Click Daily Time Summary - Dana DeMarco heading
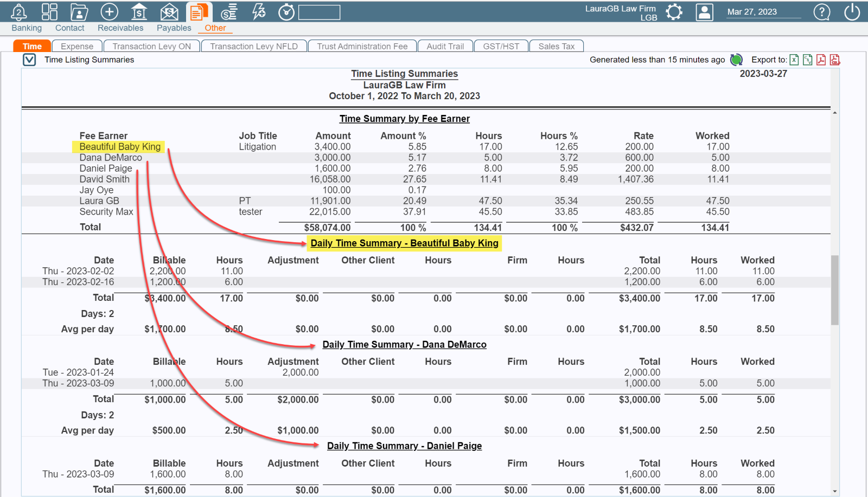 click(x=405, y=345)
